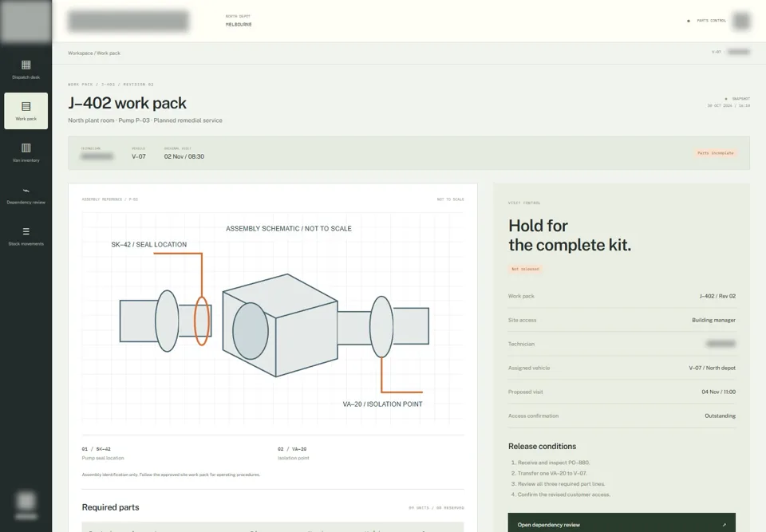766x532 pixels.
Task: Click the Workspace breadcrumb link
Action: point(80,53)
